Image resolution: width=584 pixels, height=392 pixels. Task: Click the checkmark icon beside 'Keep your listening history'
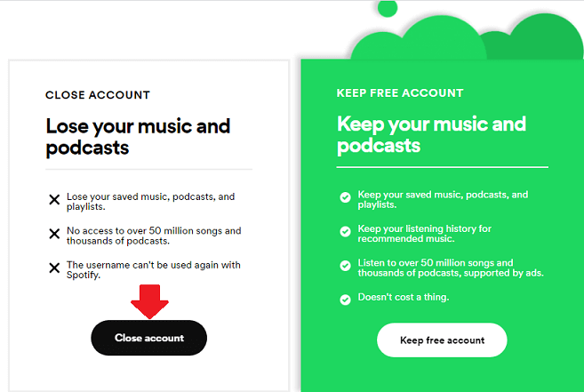[345, 231]
